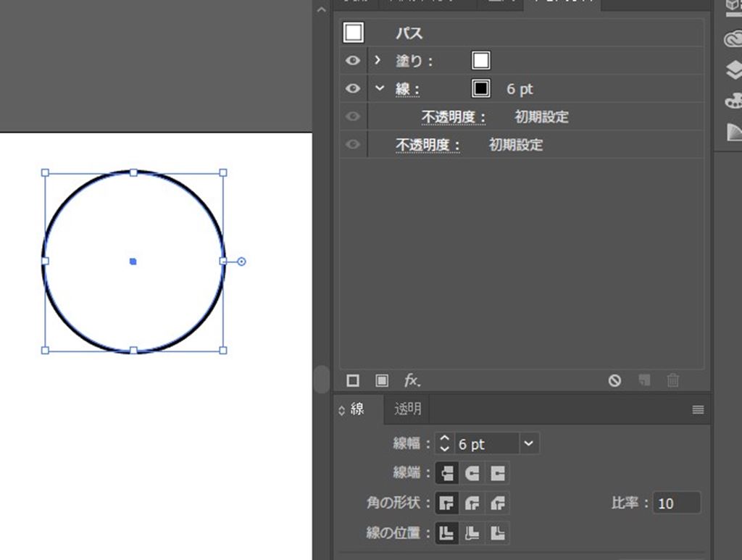The width and height of the screenshot is (742, 560).
Task: Switch to the 透明 tab
Action: pyautogui.click(x=407, y=409)
